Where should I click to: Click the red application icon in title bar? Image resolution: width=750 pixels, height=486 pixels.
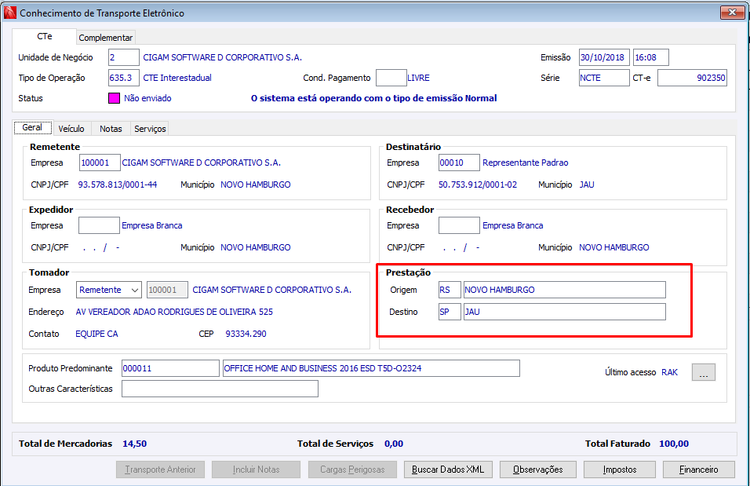point(10,13)
